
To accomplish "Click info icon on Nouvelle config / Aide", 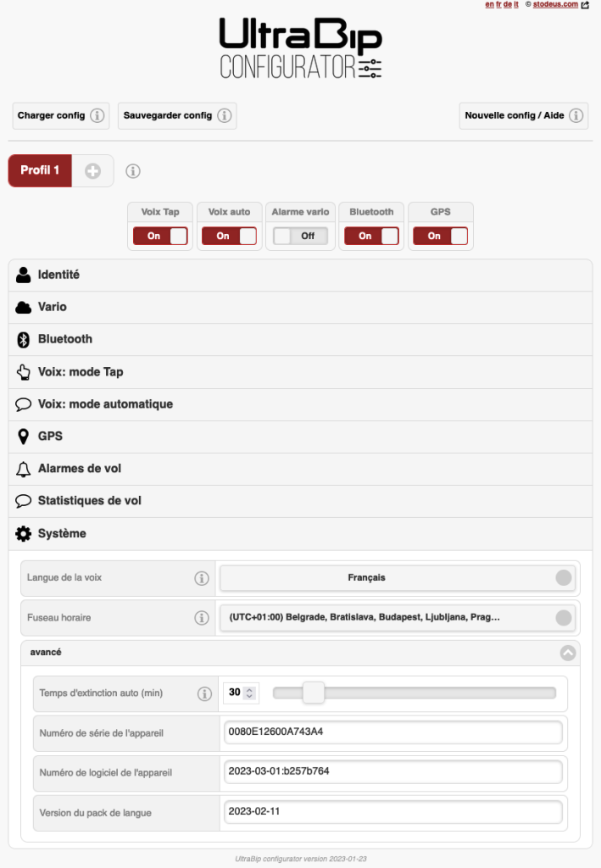I will (x=576, y=115).
